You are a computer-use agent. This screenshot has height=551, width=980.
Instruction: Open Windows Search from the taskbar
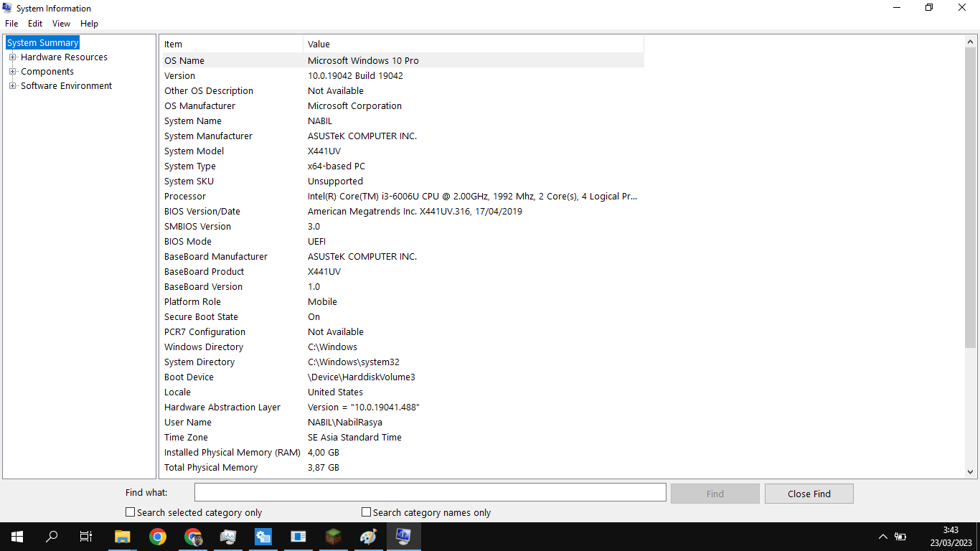click(x=51, y=537)
